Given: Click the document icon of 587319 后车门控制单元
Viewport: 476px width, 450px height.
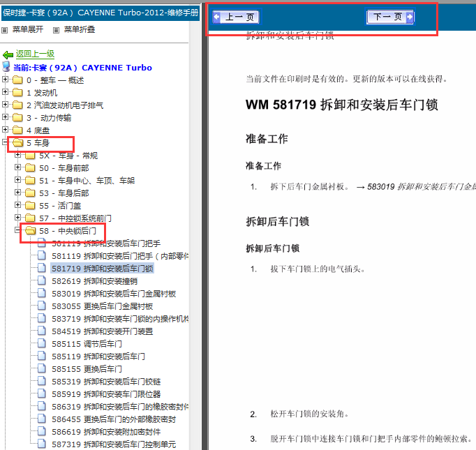Looking at the screenshot, I should coord(42,444).
